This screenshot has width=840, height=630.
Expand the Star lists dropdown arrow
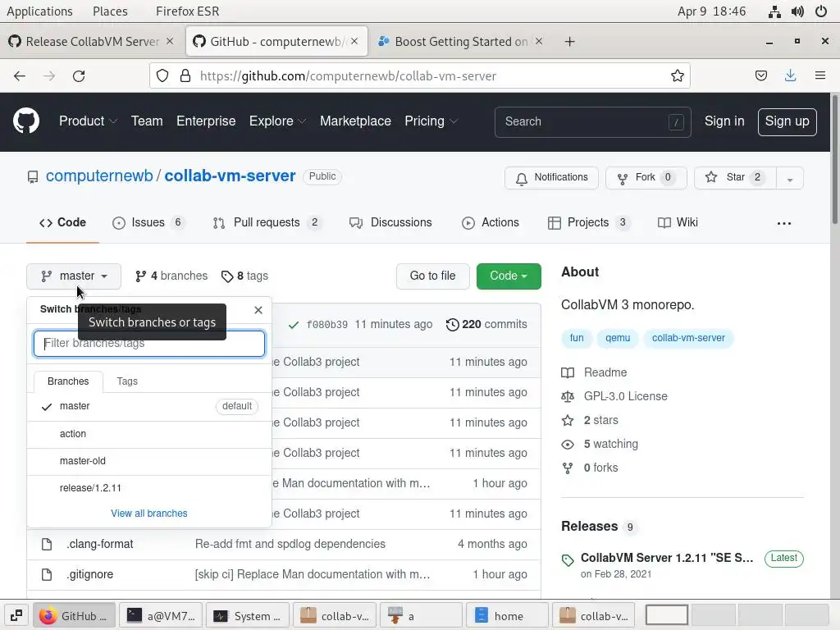pyautogui.click(x=790, y=178)
